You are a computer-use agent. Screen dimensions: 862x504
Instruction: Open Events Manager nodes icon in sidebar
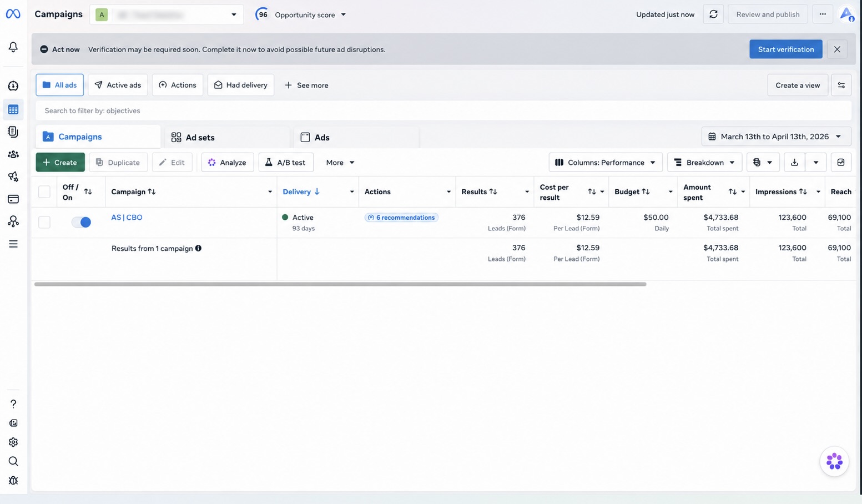pos(13,221)
